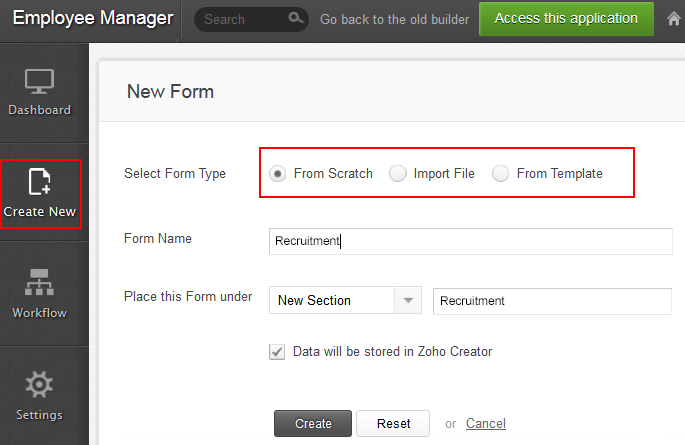This screenshot has height=445, width=685.
Task: Open the Dashboard monitor icon
Action: coord(40,83)
